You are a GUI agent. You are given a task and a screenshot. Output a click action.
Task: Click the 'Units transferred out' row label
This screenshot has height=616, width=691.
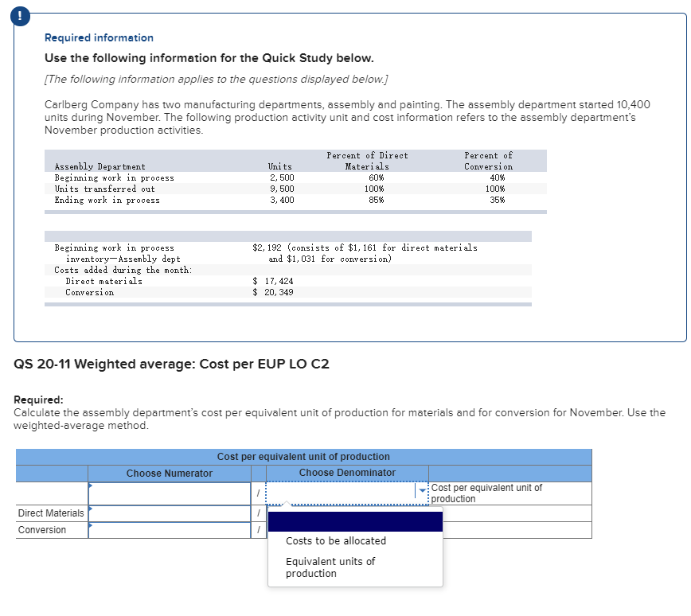tap(105, 189)
